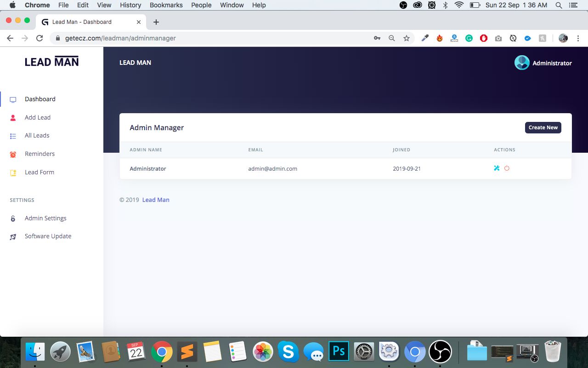
Task: Click the edit tools icon for Administrator
Action: 497,168
